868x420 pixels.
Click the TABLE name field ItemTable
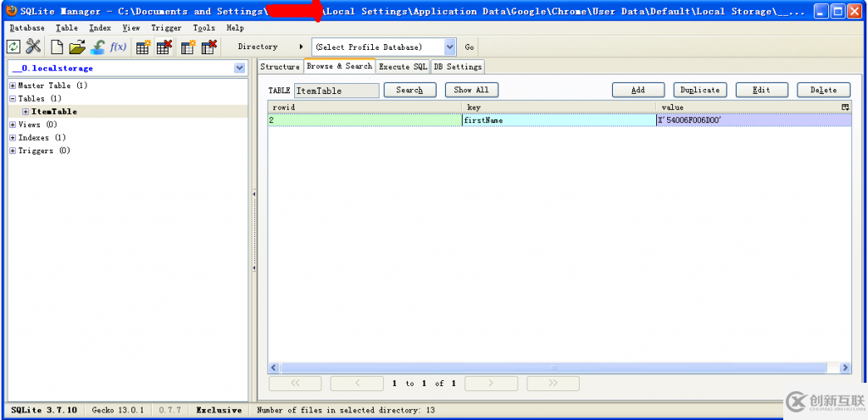tap(337, 91)
